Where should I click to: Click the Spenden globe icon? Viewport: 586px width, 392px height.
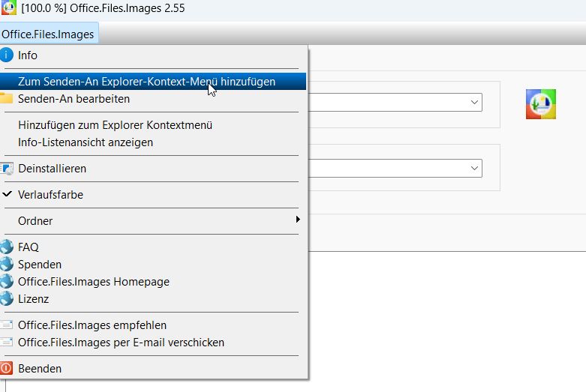click(7, 264)
